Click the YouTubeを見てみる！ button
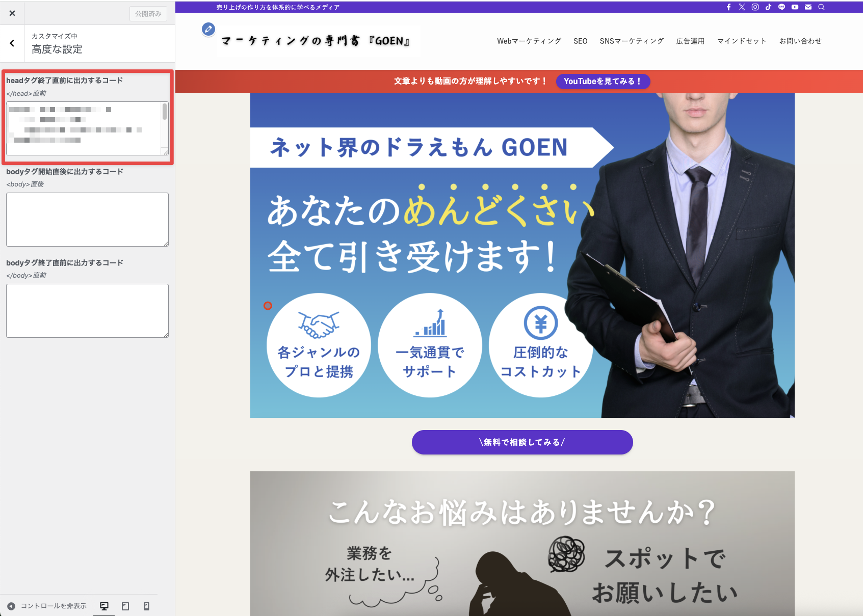The width and height of the screenshot is (863, 616). pos(603,82)
